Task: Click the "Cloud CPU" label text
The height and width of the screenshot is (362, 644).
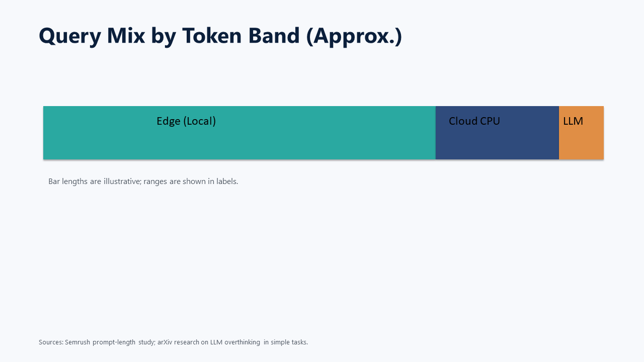Action: [x=474, y=121]
